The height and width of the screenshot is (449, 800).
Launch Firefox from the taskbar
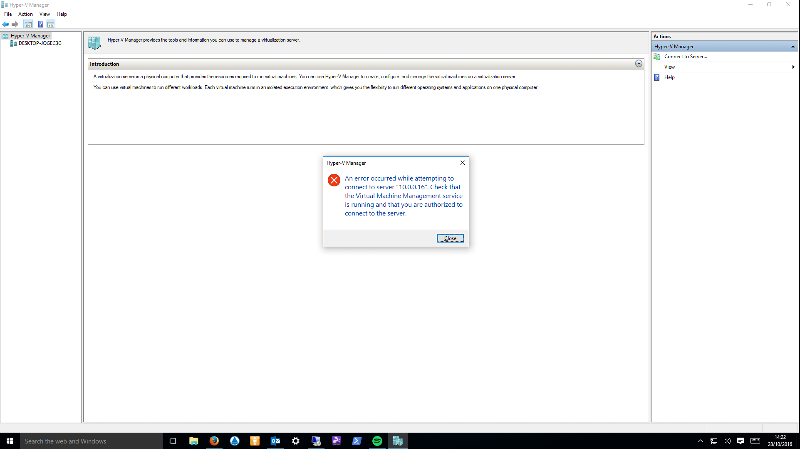[214, 441]
